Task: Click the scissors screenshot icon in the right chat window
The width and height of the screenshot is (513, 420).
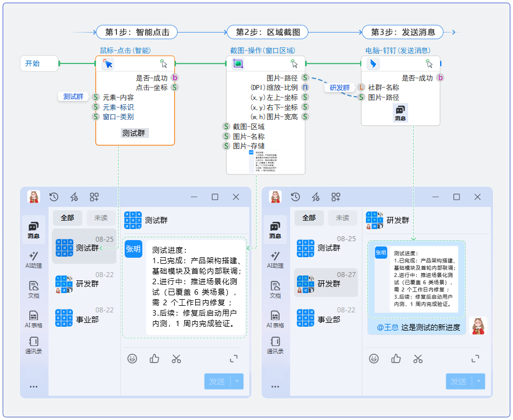Action: [418, 359]
